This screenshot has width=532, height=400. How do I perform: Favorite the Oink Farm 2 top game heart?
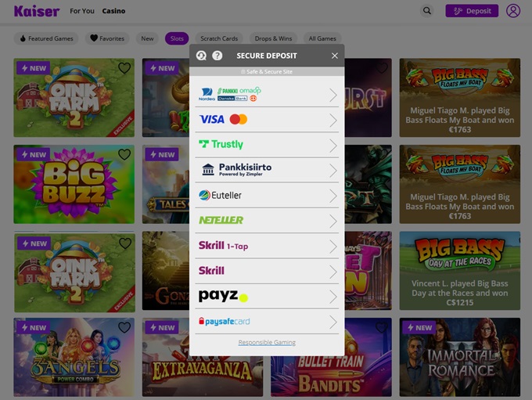pyautogui.click(x=124, y=68)
